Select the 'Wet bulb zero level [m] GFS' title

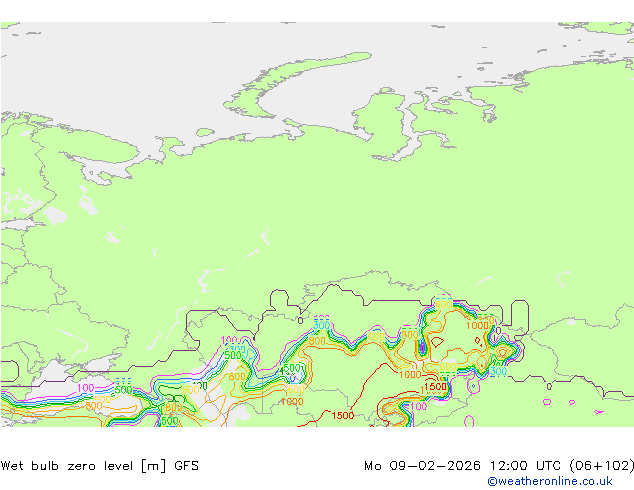point(100,466)
